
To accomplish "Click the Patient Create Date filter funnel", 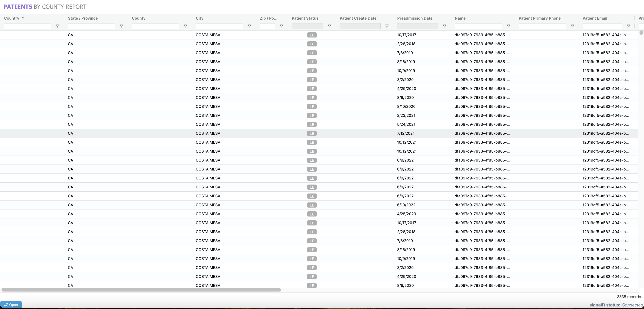I will [x=387, y=26].
